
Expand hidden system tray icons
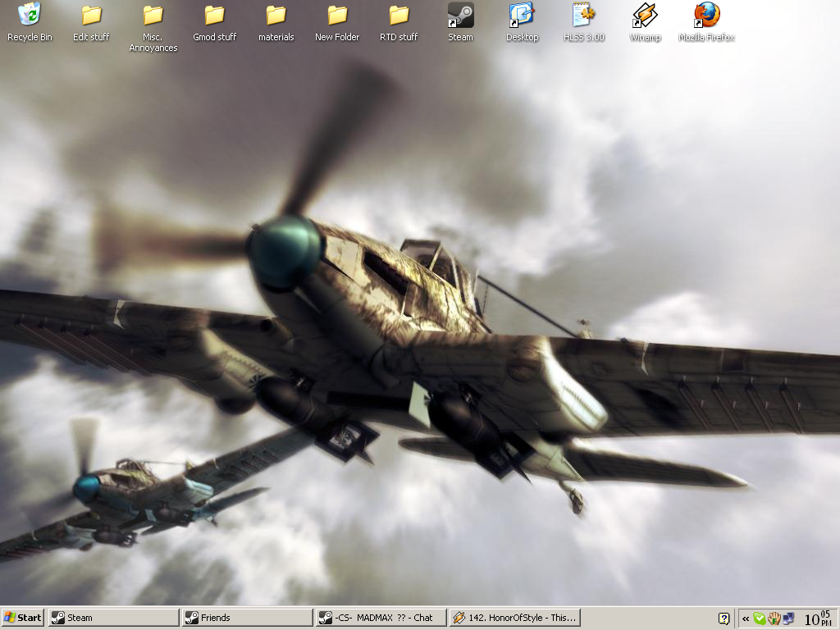tap(745, 619)
